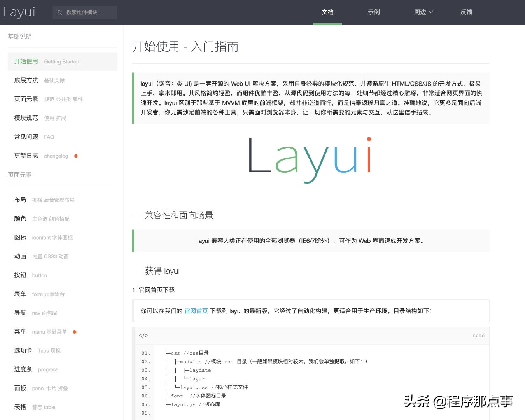Open 更新日志 changelog entry
This screenshot has width=525, height=420.
click(x=62, y=156)
